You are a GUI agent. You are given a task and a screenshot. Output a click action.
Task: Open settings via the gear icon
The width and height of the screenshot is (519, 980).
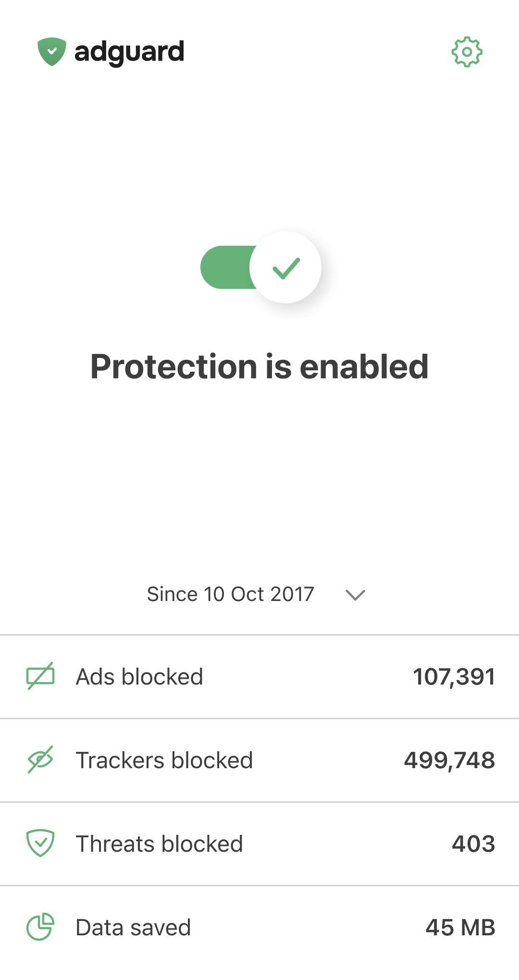pos(467,52)
